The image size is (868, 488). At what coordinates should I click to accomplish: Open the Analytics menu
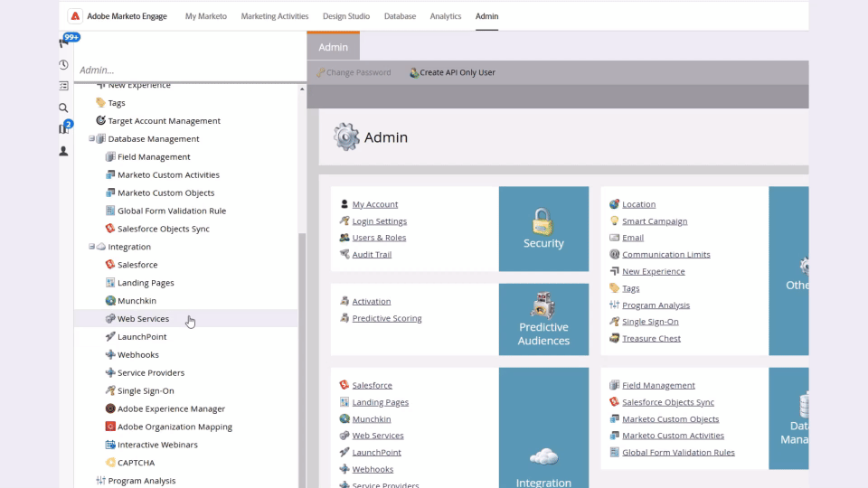point(446,16)
